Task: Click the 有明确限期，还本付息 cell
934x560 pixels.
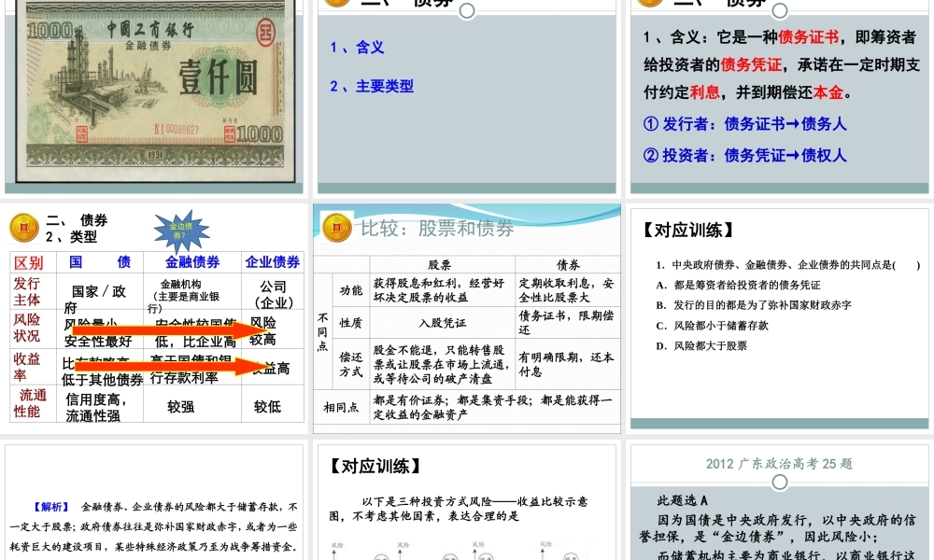Action: pyautogui.click(x=567, y=364)
